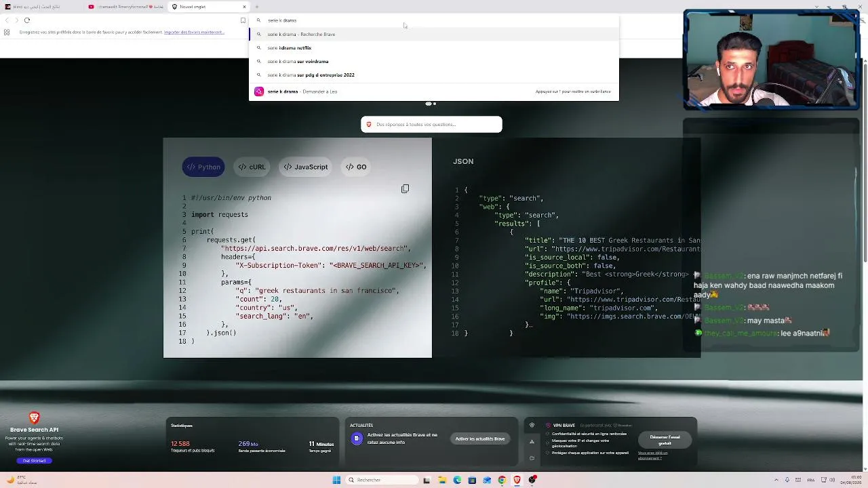This screenshot has height=488, width=868.
Task: Select the Python code tab
Action: click(203, 167)
